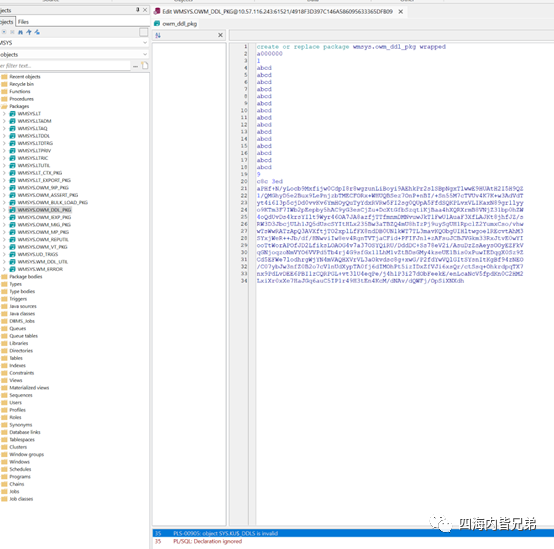Select the WMSYS.LTRIC package

pyautogui.click(x=33, y=158)
